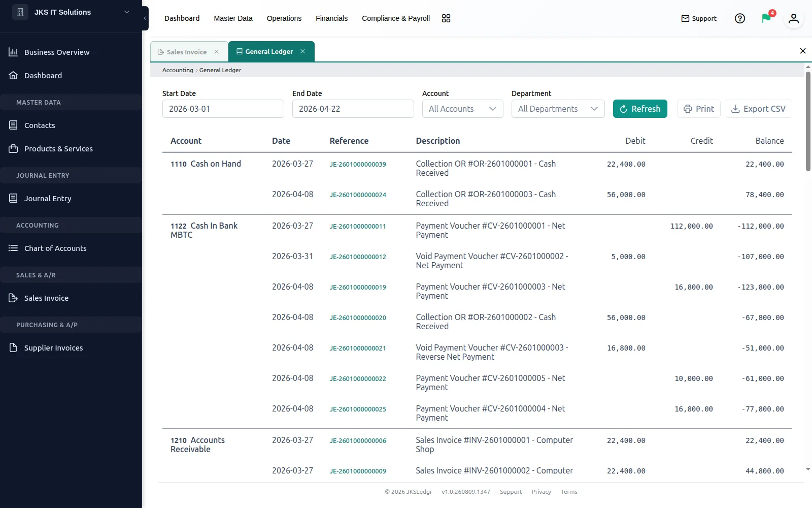Open journal entry JE-2601000000006
812x508 pixels.
(x=358, y=441)
